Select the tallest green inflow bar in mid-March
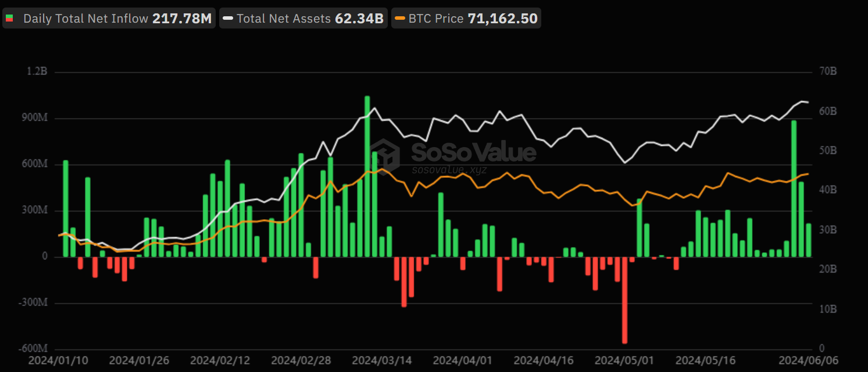 [367, 174]
